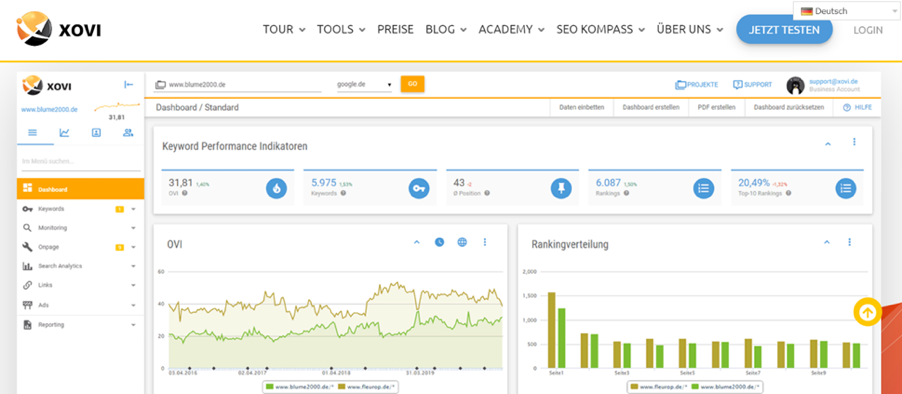Open the Deutsch language dropdown

(x=847, y=11)
